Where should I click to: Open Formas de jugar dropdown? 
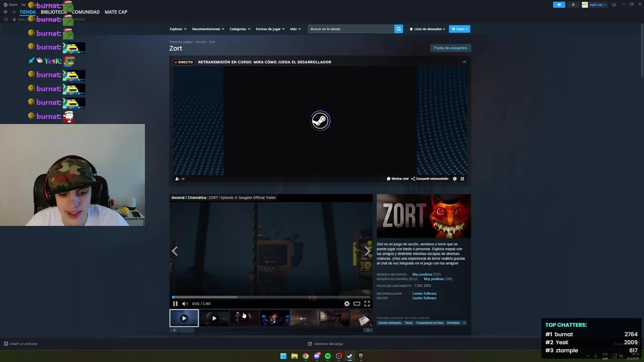tap(270, 29)
